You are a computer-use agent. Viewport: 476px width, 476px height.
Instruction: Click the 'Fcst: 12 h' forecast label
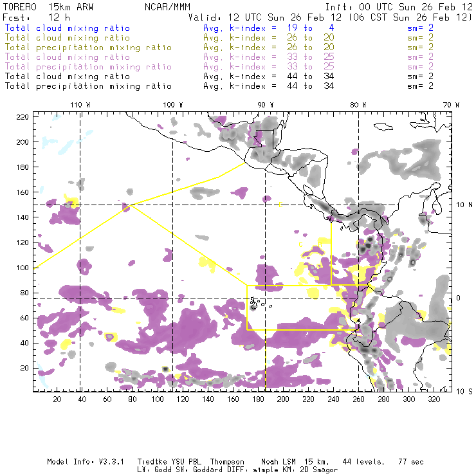[36, 17]
